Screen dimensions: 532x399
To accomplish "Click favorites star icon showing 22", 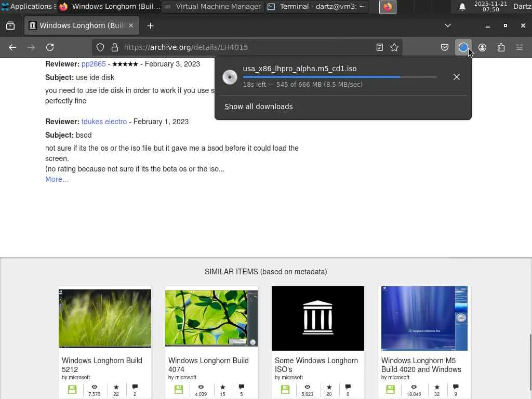I will [116, 387].
